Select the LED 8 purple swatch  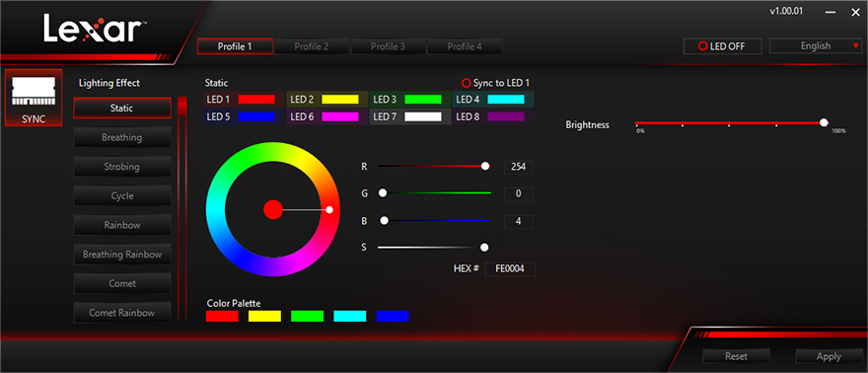pos(505,116)
